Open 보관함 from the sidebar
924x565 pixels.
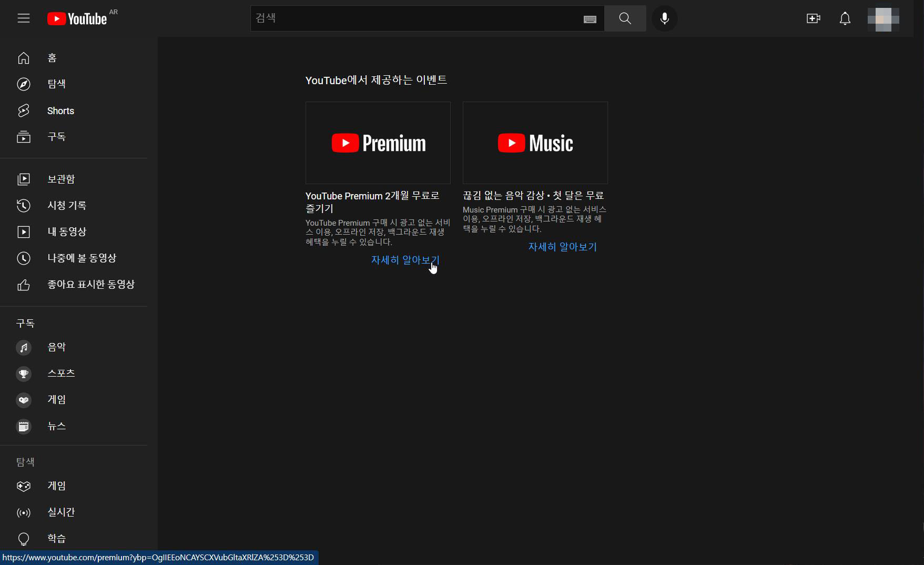pyautogui.click(x=61, y=179)
